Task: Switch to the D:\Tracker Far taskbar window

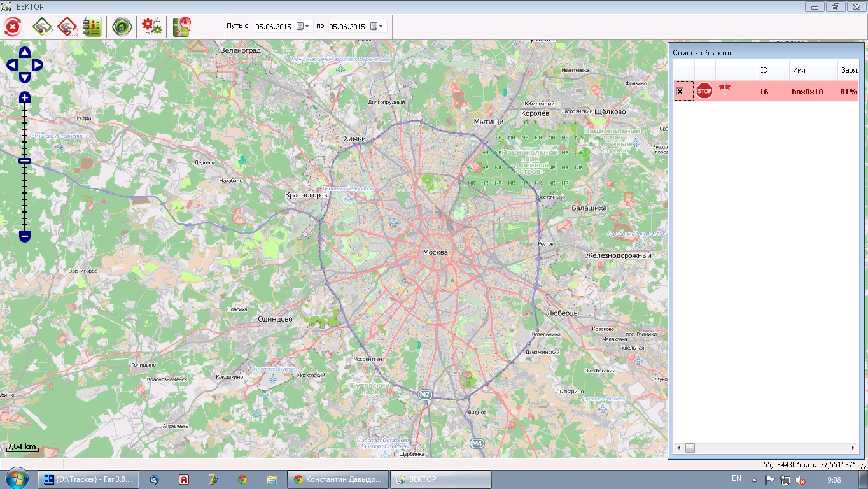Action: pos(88,479)
